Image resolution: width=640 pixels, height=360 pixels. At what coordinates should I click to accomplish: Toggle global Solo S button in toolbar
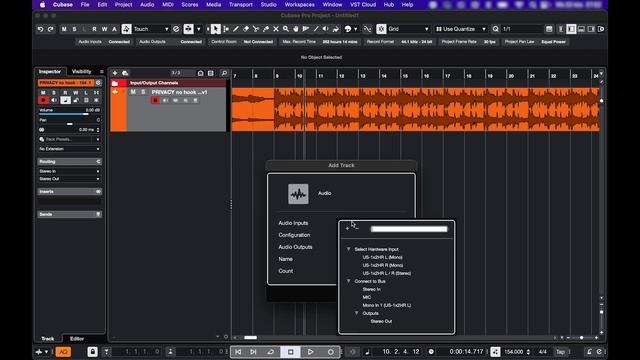click(74, 29)
